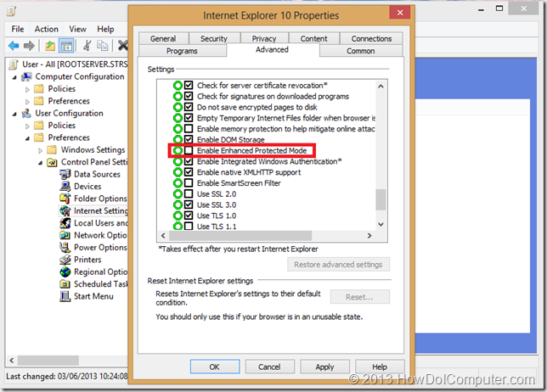
Task: Uncheck Check for signatures on downloaded programs
Action: pyautogui.click(x=189, y=96)
